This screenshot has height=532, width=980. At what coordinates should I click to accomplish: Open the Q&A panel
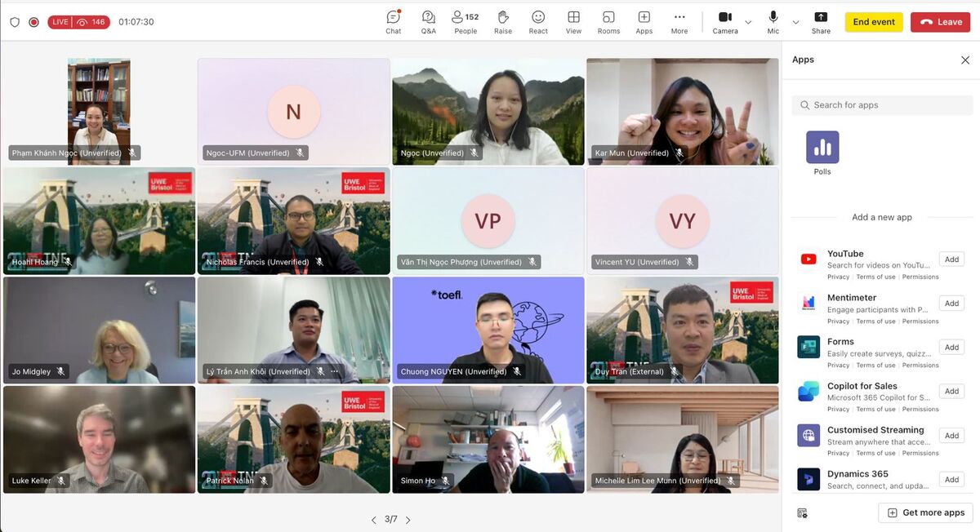(429, 22)
